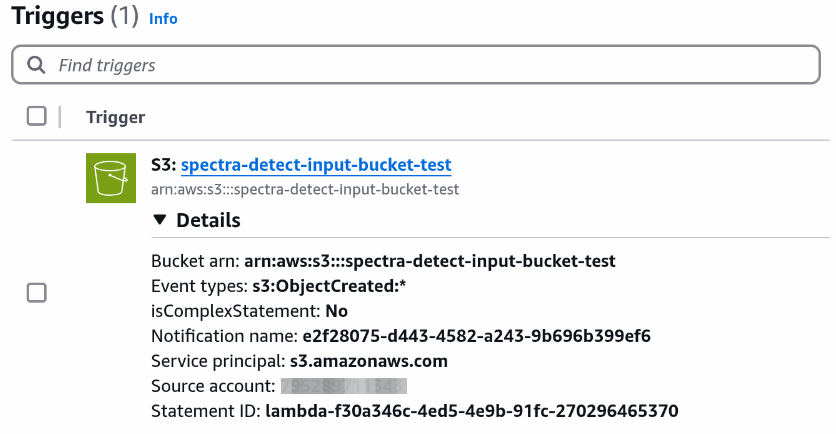The height and width of the screenshot is (434, 836).
Task: Click the Notification name value e2f28075
Action: pos(477,336)
